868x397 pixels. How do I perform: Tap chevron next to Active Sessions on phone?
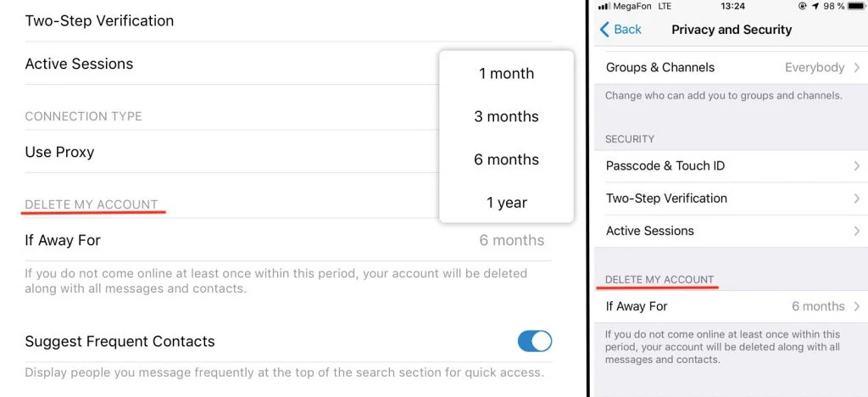click(x=856, y=231)
